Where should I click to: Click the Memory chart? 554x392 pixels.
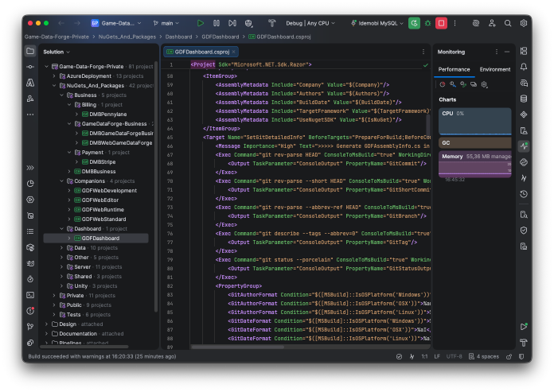tap(475, 164)
